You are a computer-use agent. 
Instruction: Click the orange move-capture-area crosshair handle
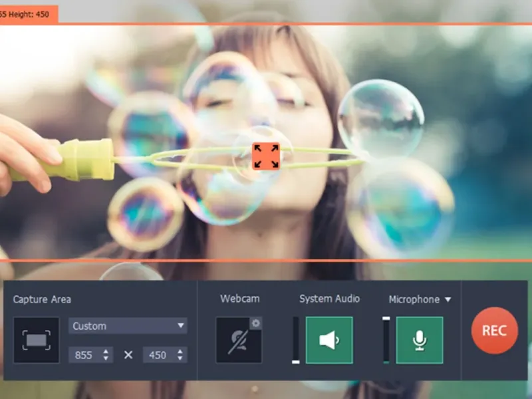266,156
